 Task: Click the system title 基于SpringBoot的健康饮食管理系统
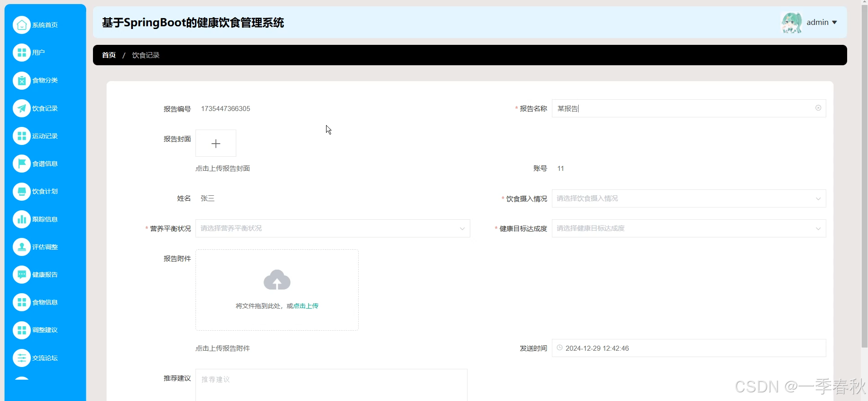coord(193,23)
